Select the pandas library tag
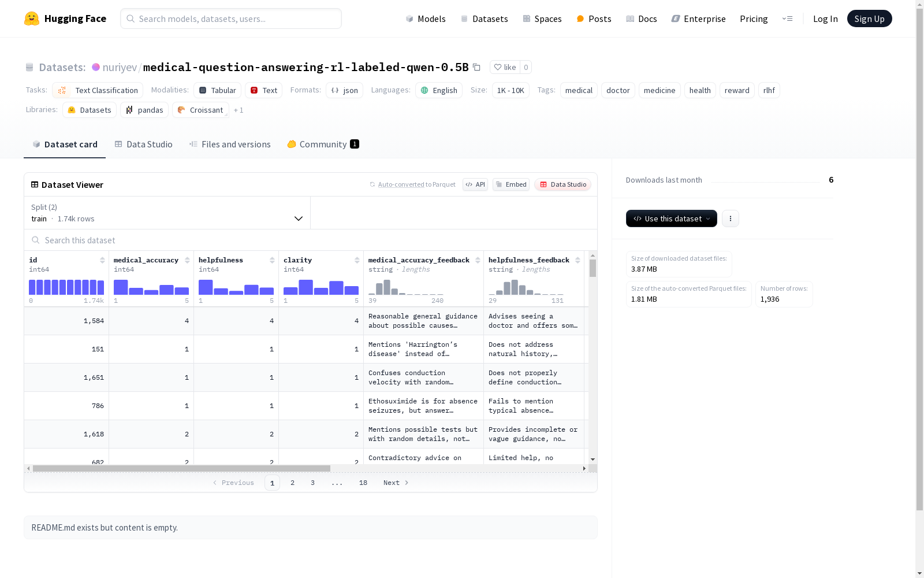The width and height of the screenshot is (924, 578). (144, 110)
